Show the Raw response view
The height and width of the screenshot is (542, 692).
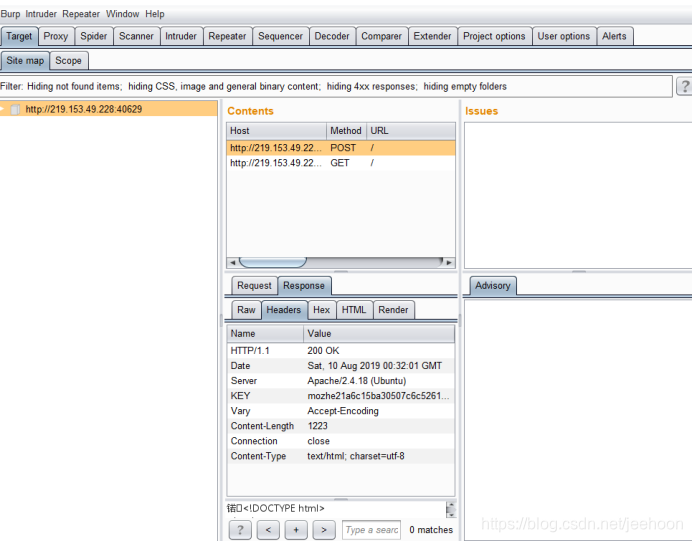click(246, 310)
